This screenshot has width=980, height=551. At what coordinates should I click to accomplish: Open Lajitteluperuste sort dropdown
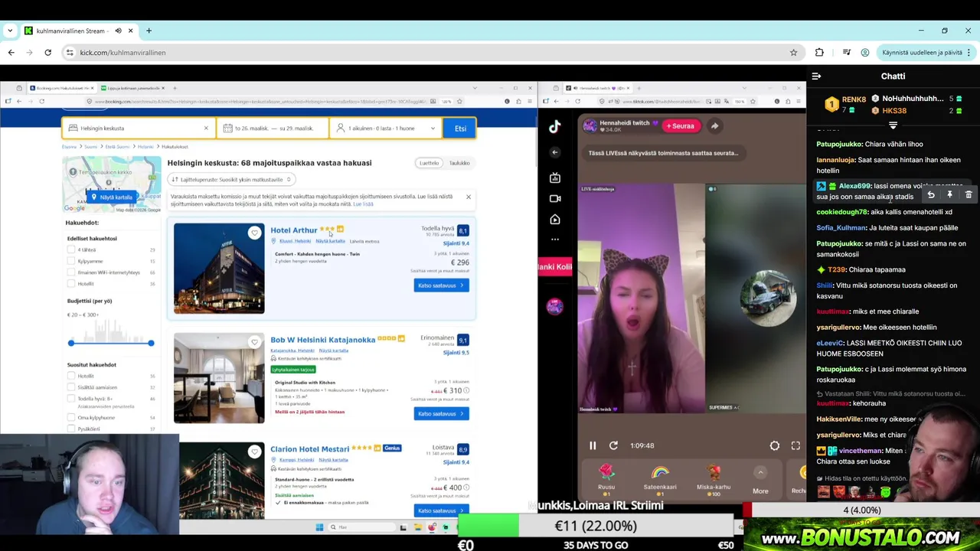pos(232,179)
